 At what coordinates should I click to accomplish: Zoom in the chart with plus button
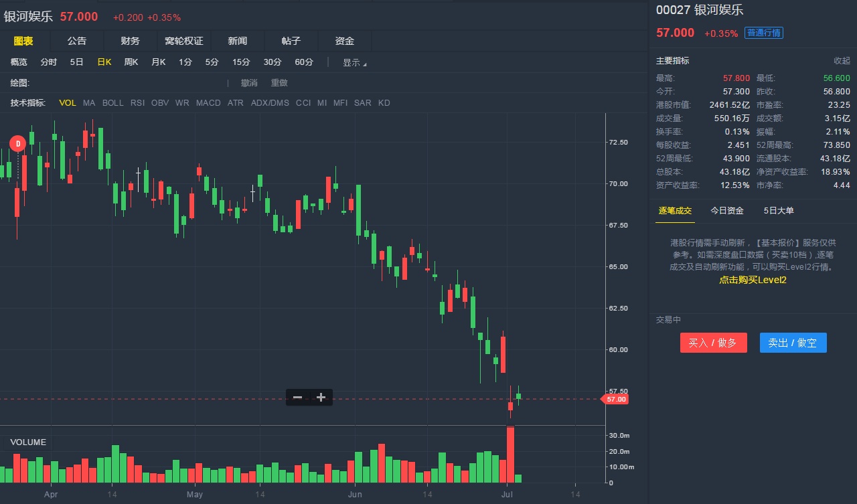pos(321,398)
